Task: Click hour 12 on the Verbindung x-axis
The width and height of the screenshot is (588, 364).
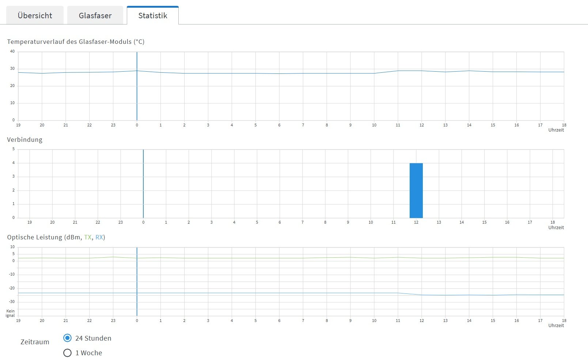Action: [416, 222]
